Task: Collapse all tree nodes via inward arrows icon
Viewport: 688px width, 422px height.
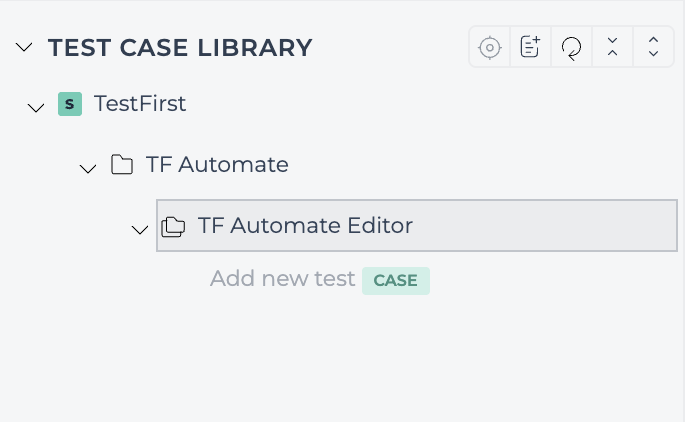Action: tap(613, 47)
